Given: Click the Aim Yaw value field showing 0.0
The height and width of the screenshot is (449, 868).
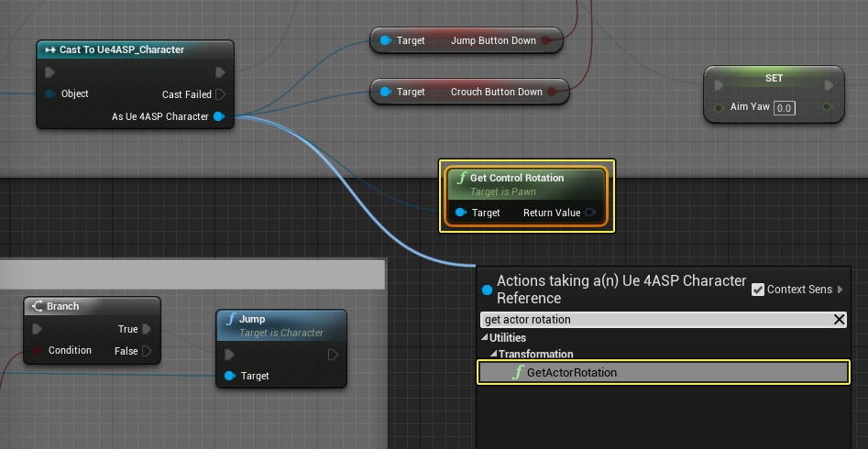Looking at the screenshot, I should click(x=785, y=108).
